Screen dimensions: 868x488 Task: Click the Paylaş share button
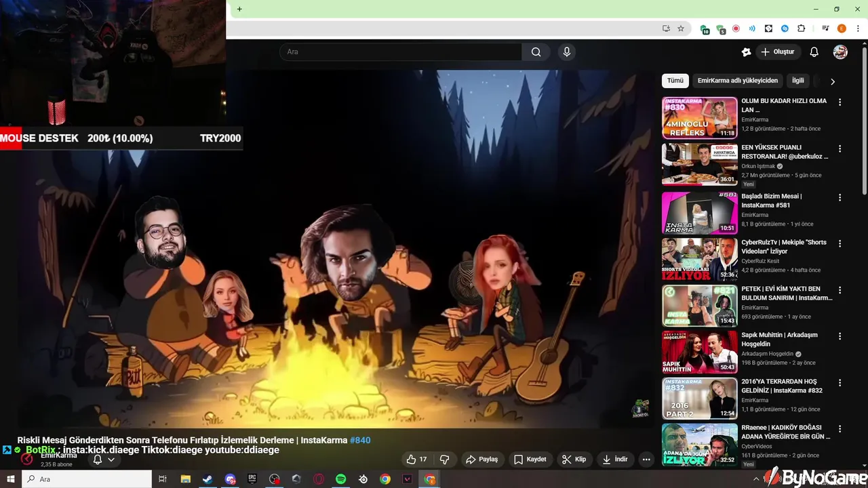(481, 460)
